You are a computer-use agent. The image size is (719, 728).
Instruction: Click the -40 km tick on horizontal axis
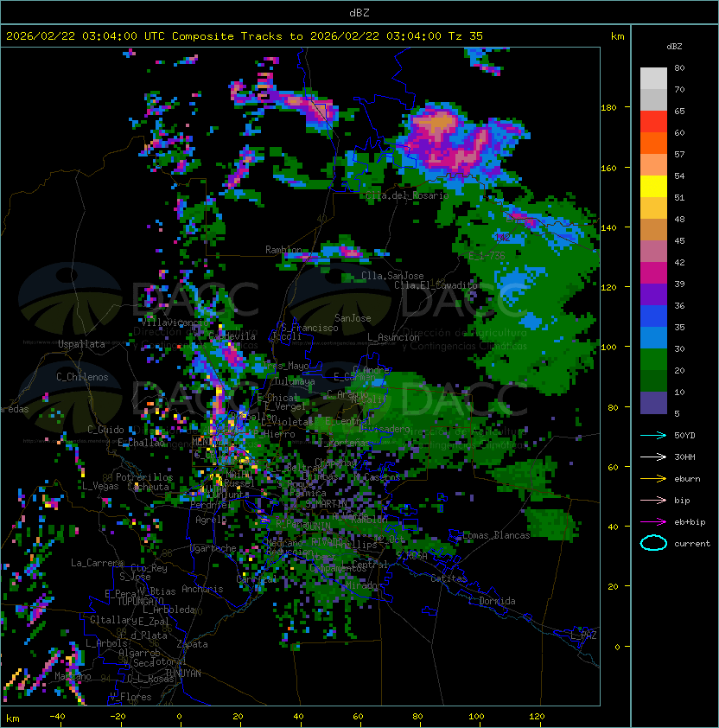pos(58,717)
